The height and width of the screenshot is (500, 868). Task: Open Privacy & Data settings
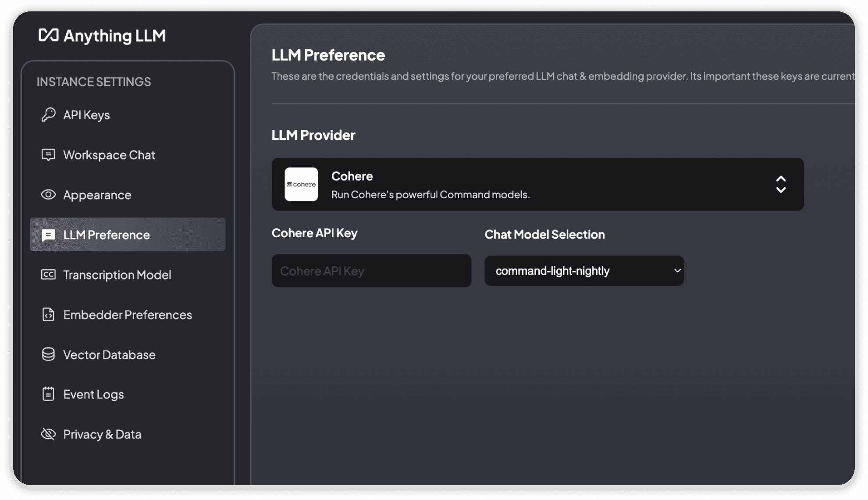tap(128, 434)
